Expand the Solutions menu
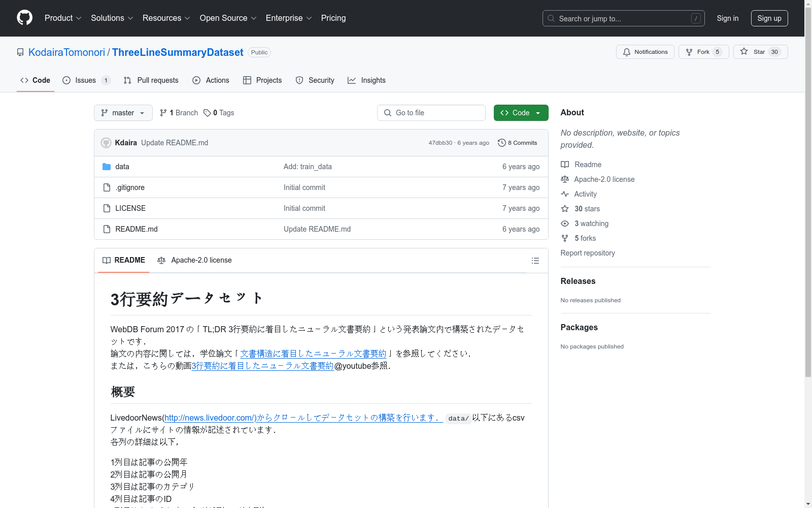812x508 pixels. (112, 18)
